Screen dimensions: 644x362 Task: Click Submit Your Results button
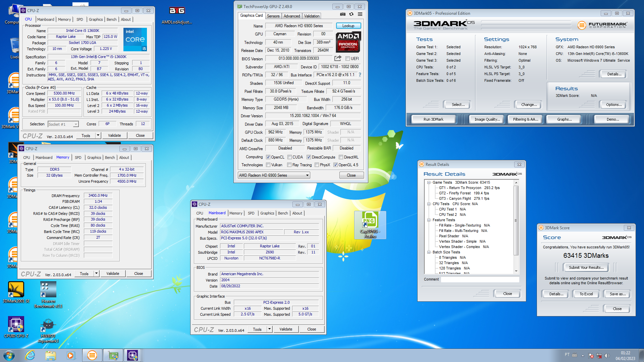586,267
